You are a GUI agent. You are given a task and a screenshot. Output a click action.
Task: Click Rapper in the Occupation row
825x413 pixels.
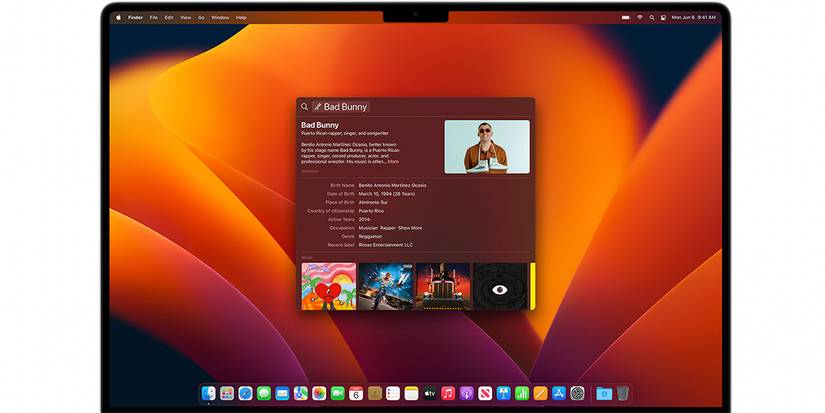tap(387, 228)
